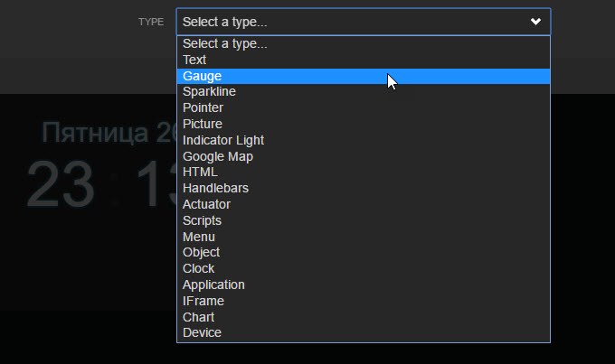Select Scripts in the type list
Screen dimensions: 615x364
click(202, 220)
